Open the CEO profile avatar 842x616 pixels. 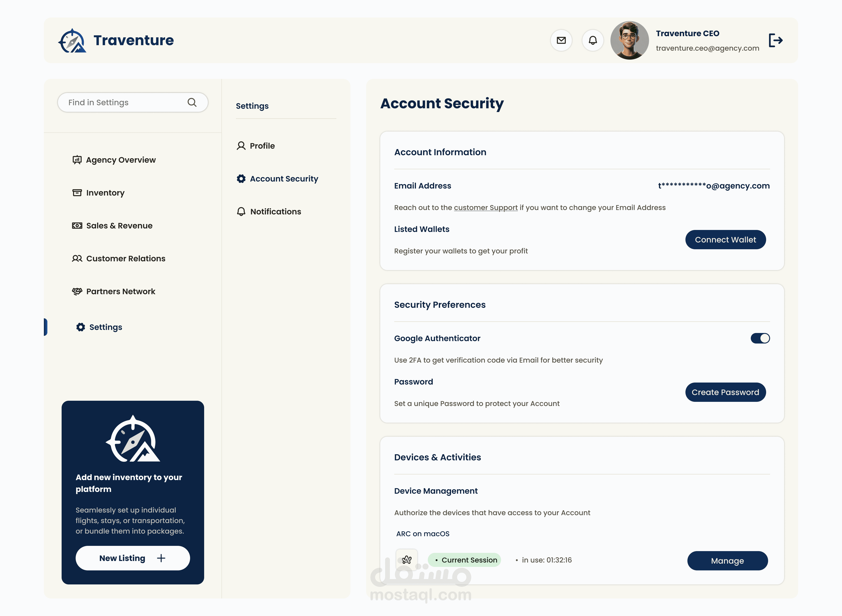(x=629, y=40)
